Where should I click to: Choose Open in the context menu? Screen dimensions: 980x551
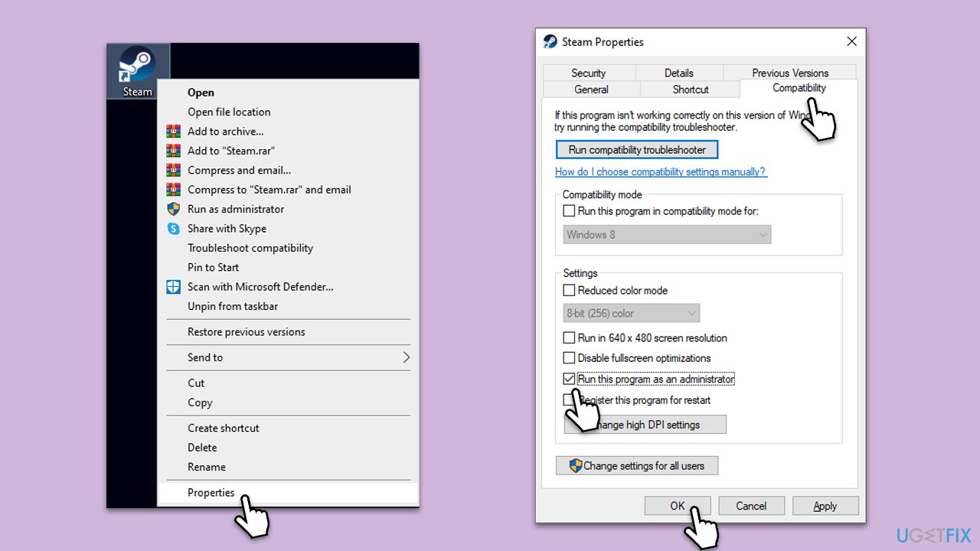[x=288, y=93]
